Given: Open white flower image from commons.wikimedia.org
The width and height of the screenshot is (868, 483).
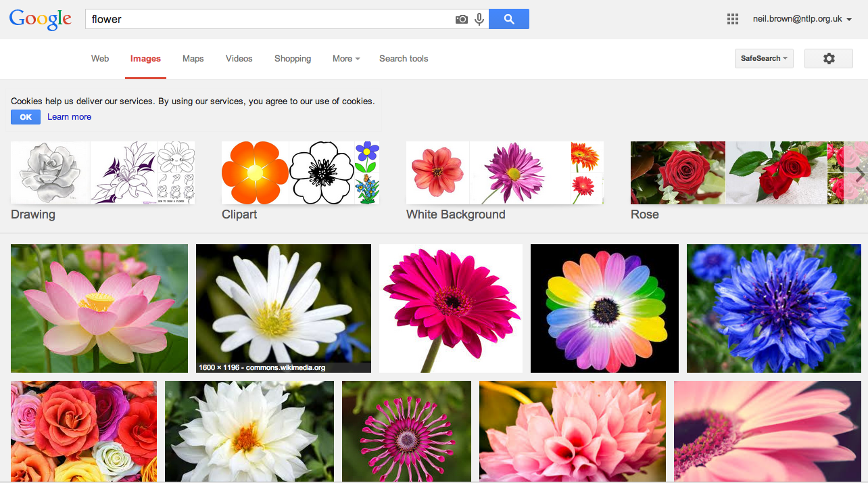Looking at the screenshot, I should (x=283, y=308).
